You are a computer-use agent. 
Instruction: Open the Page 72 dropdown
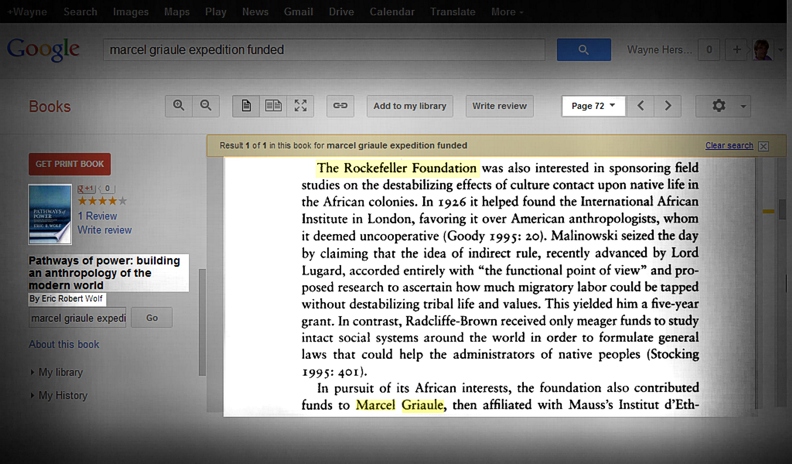(593, 106)
